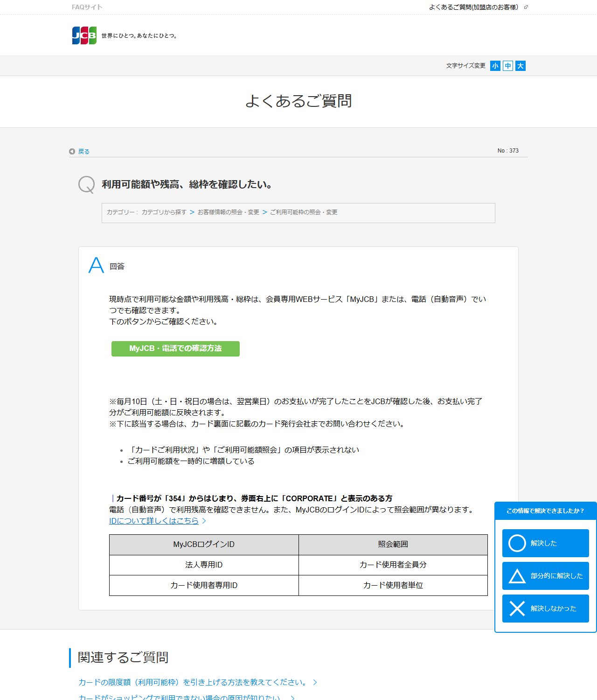
Task: Open カードの限度額を引き上げる方法 related question
Action: [x=193, y=682]
